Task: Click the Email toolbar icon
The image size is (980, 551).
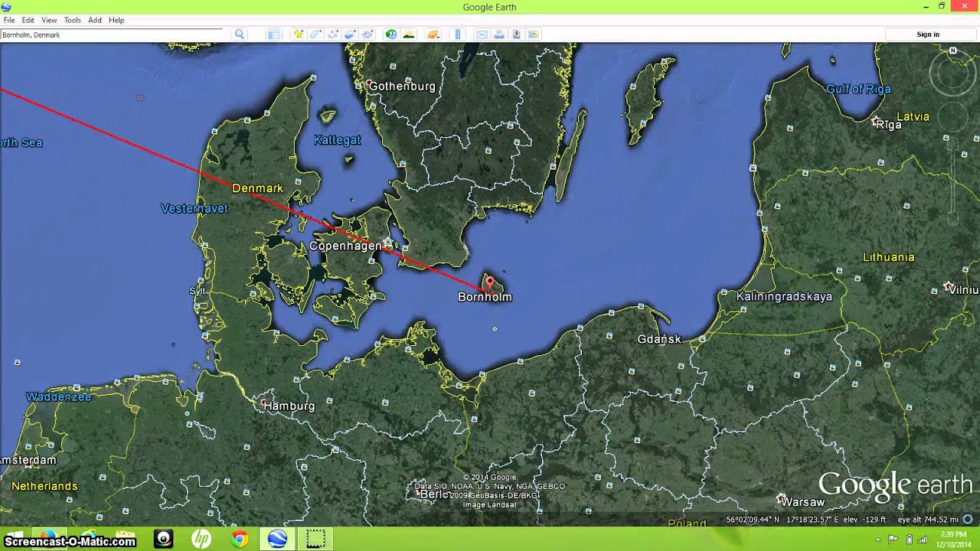Action: (482, 34)
